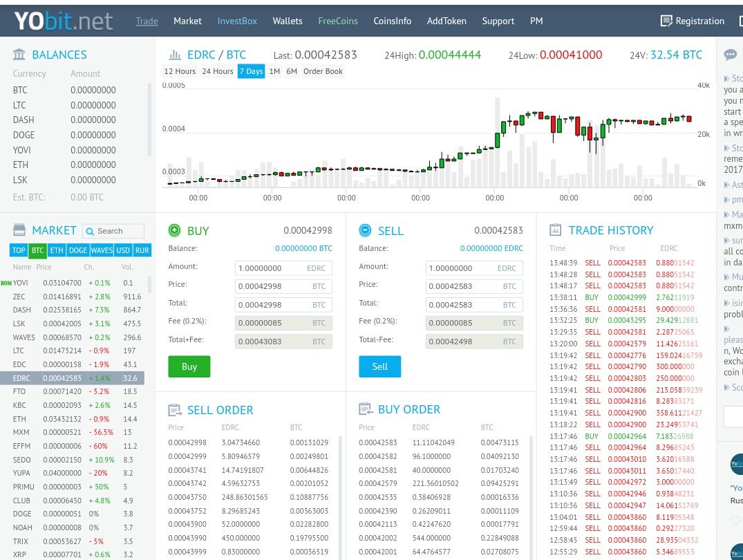The height and width of the screenshot is (560, 743).
Task: Click the blue Sell button
Action: click(380, 366)
